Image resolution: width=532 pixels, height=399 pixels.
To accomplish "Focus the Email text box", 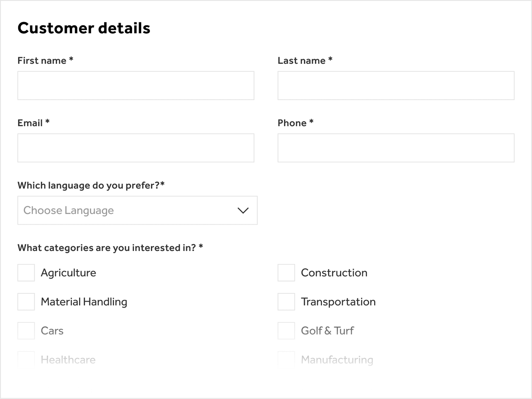I will [x=136, y=148].
